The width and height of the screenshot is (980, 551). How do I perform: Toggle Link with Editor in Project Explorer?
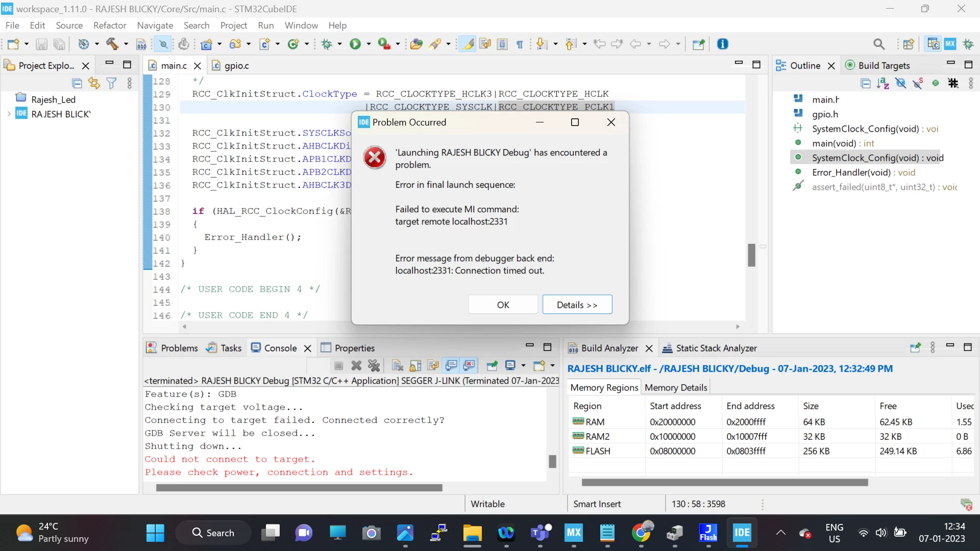coord(94,83)
